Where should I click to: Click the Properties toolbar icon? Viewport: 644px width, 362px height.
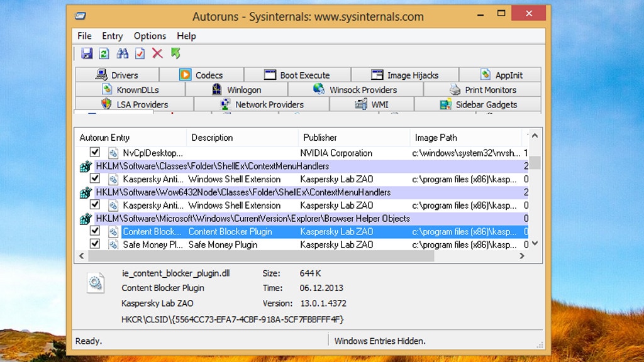[x=140, y=54]
